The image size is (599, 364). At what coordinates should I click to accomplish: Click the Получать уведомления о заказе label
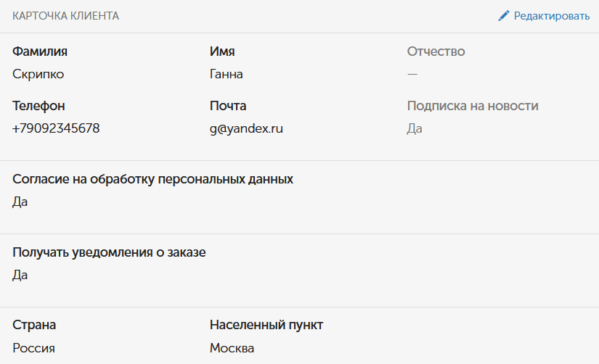pyautogui.click(x=109, y=252)
